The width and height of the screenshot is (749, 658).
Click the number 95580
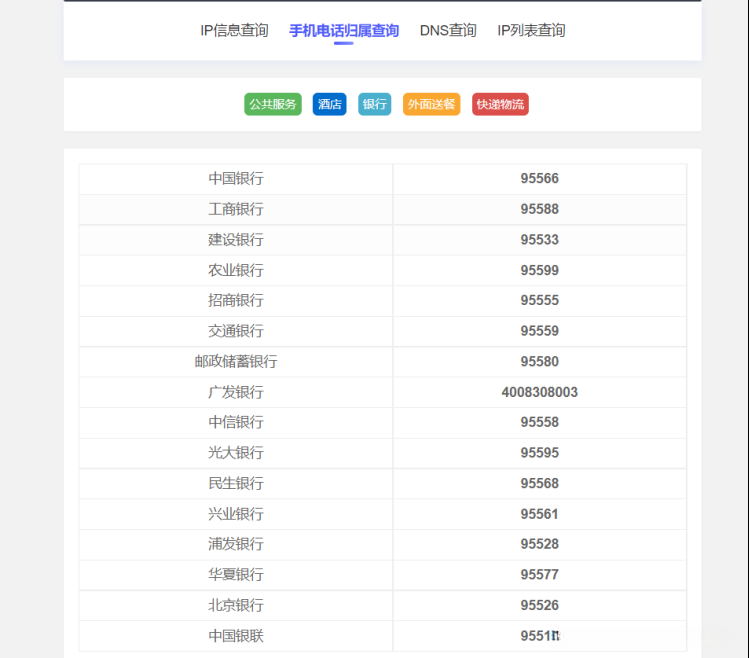[539, 362]
